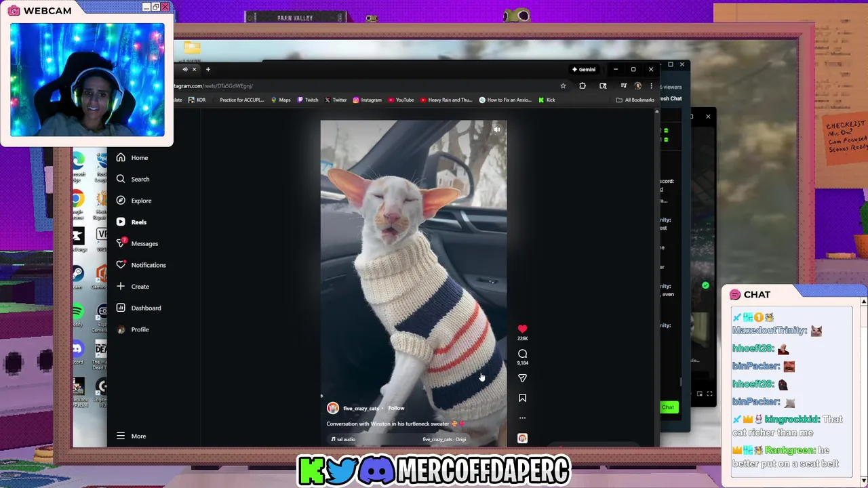Go to the Explore page

click(x=134, y=201)
